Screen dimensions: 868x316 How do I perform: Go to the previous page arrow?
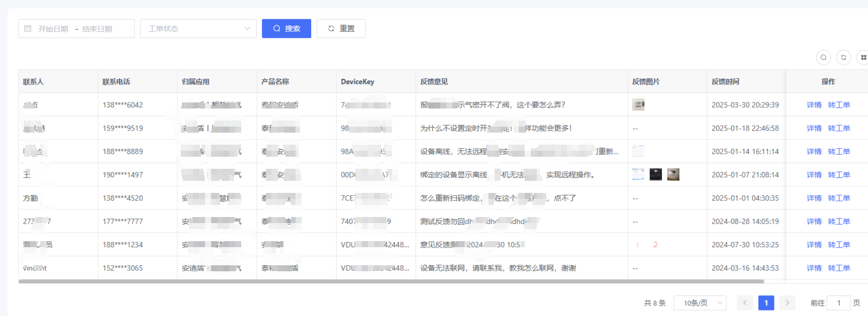click(745, 303)
